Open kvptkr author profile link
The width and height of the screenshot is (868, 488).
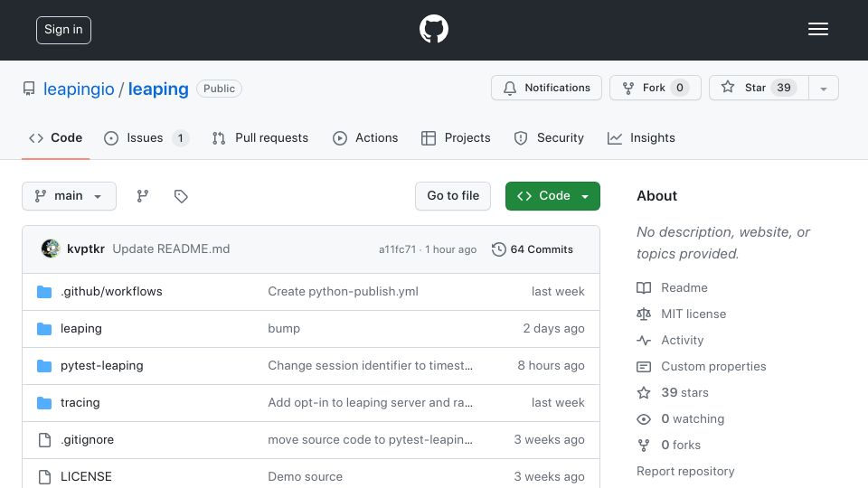tap(86, 249)
